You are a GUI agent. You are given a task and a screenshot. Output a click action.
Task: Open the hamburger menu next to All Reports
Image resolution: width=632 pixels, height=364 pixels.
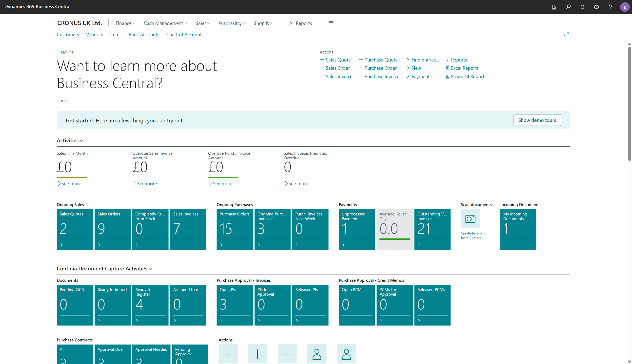331,23
